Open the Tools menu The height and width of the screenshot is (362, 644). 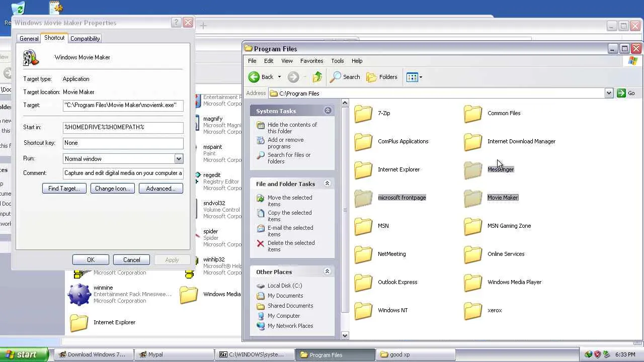(x=338, y=61)
